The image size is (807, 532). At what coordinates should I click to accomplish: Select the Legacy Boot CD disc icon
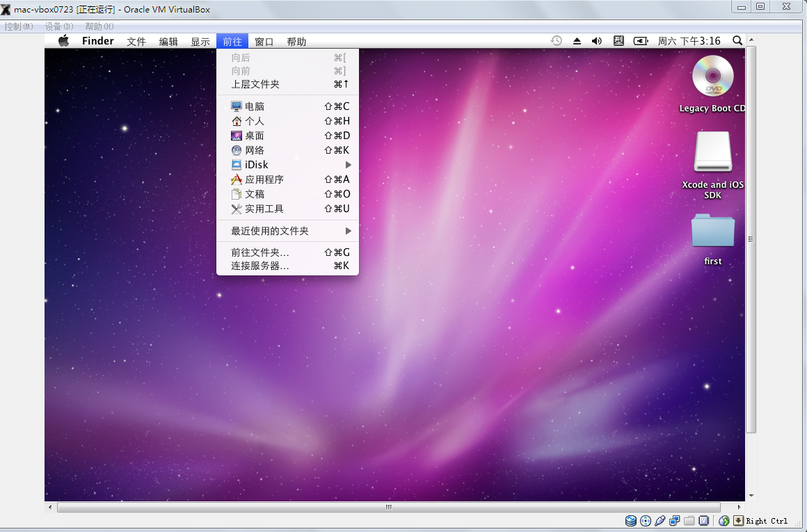(713, 76)
